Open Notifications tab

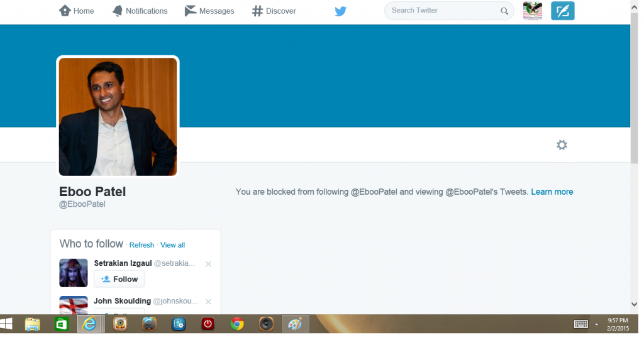140,11
